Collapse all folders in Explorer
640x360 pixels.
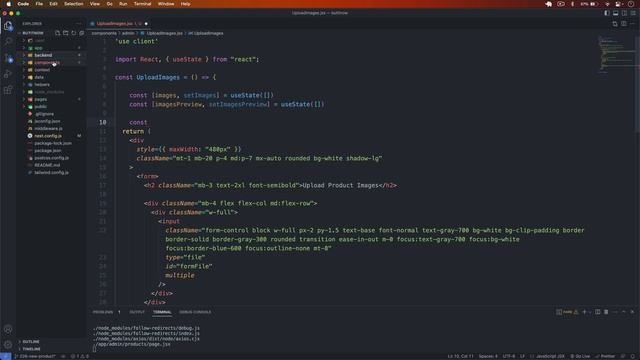(x=82, y=33)
